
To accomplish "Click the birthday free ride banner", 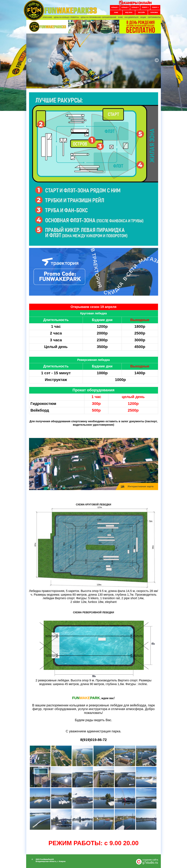I will pyautogui.click(x=140, y=27).
